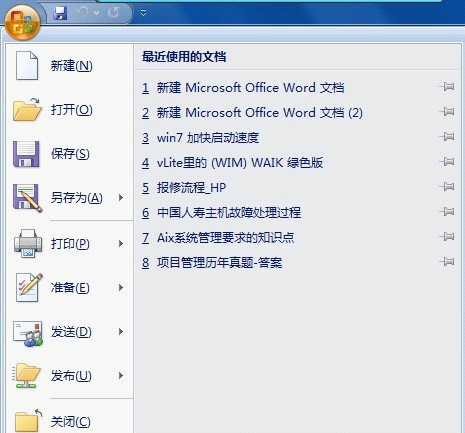
Task: Pin the win7 加快启动速度 document
Action: pyautogui.click(x=447, y=136)
